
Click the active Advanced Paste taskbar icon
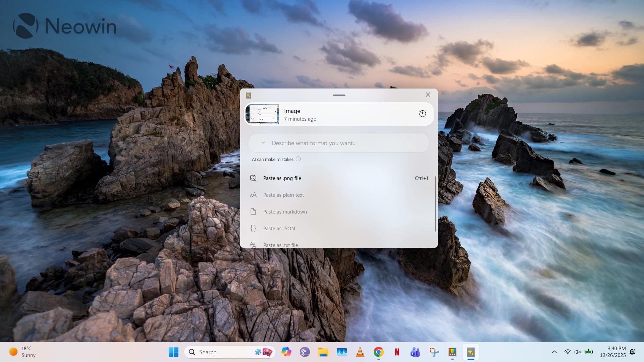471,352
